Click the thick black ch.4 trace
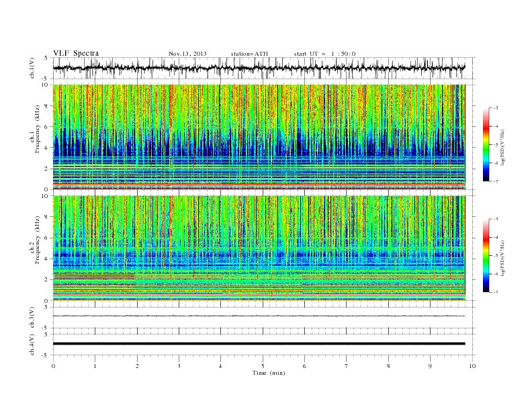 pyautogui.click(x=259, y=344)
